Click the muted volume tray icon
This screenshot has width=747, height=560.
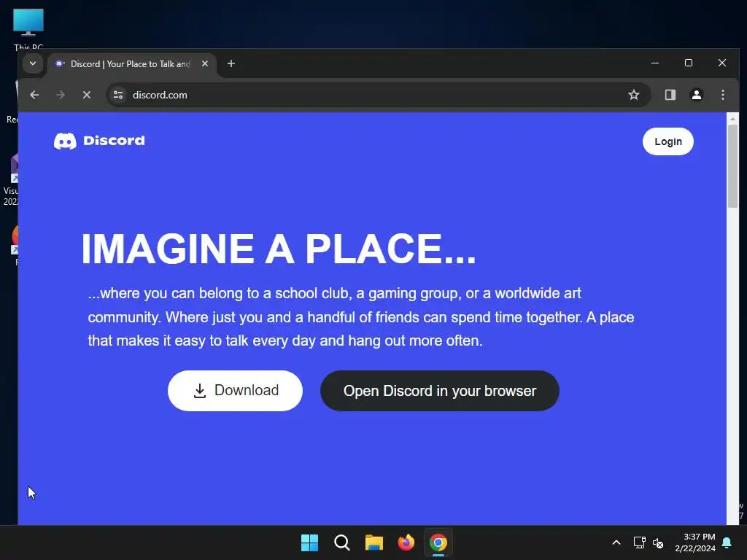(658, 542)
